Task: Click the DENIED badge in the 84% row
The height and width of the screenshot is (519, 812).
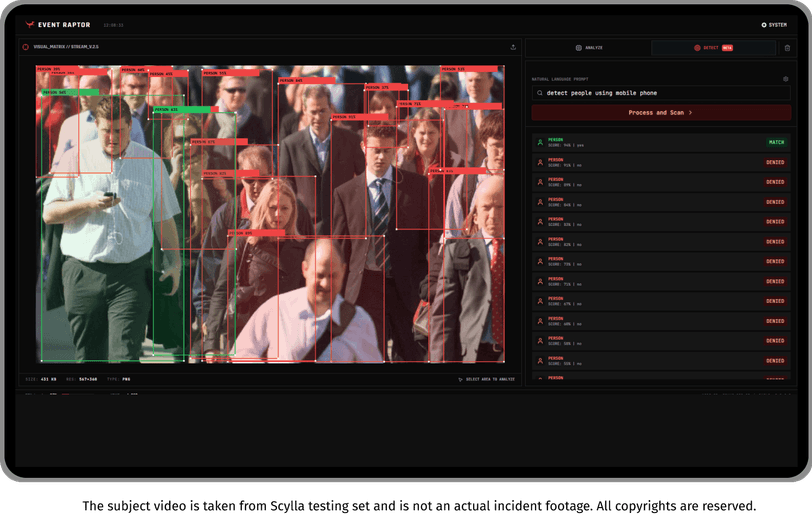Action: 775,202
